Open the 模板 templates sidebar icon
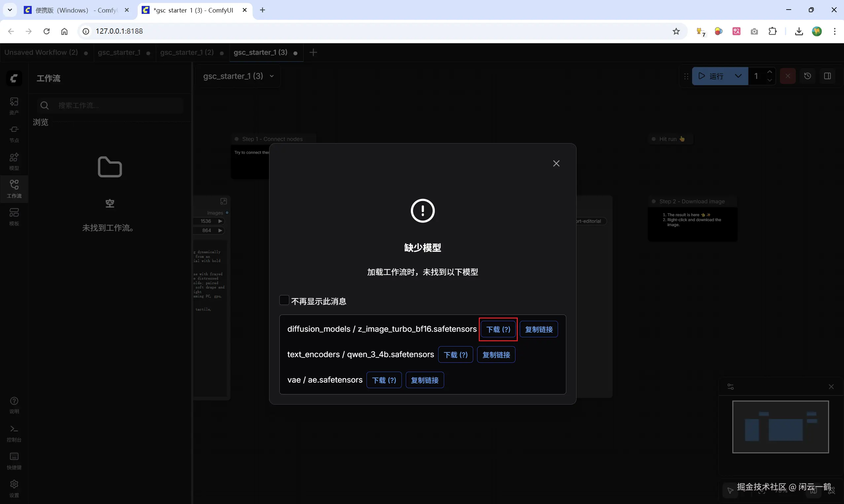844x504 pixels. point(14,217)
